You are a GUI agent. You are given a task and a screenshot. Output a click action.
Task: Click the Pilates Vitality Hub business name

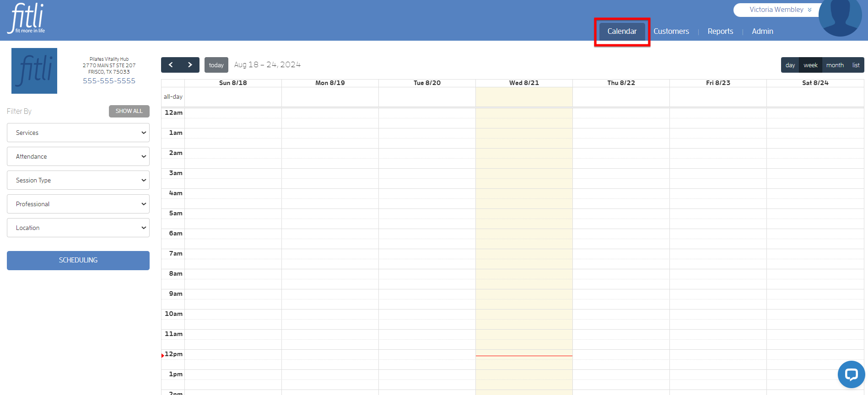109,59
